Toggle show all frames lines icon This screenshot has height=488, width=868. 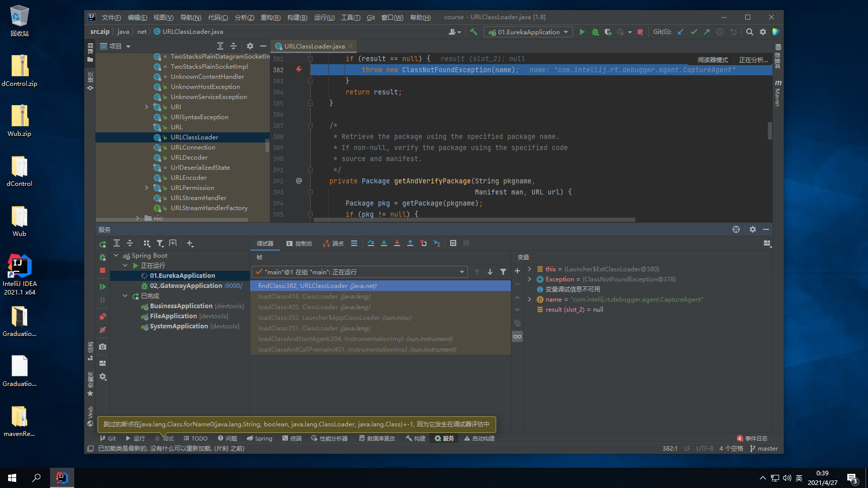click(354, 243)
